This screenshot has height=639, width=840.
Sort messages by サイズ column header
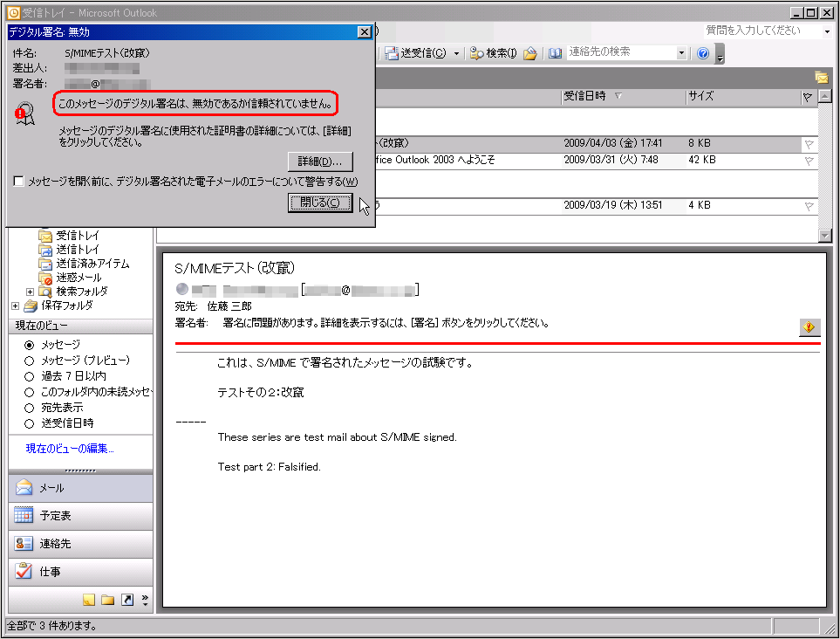coord(742,97)
